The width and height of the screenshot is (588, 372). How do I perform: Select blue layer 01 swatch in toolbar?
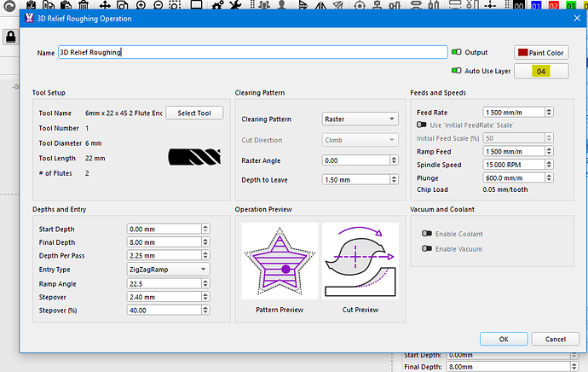tap(536, 5)
